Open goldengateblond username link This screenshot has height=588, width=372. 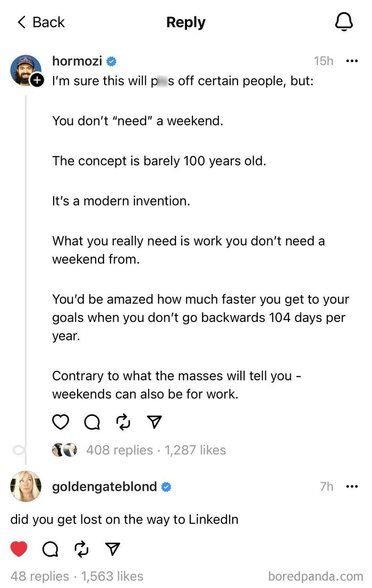click(104, 487)
